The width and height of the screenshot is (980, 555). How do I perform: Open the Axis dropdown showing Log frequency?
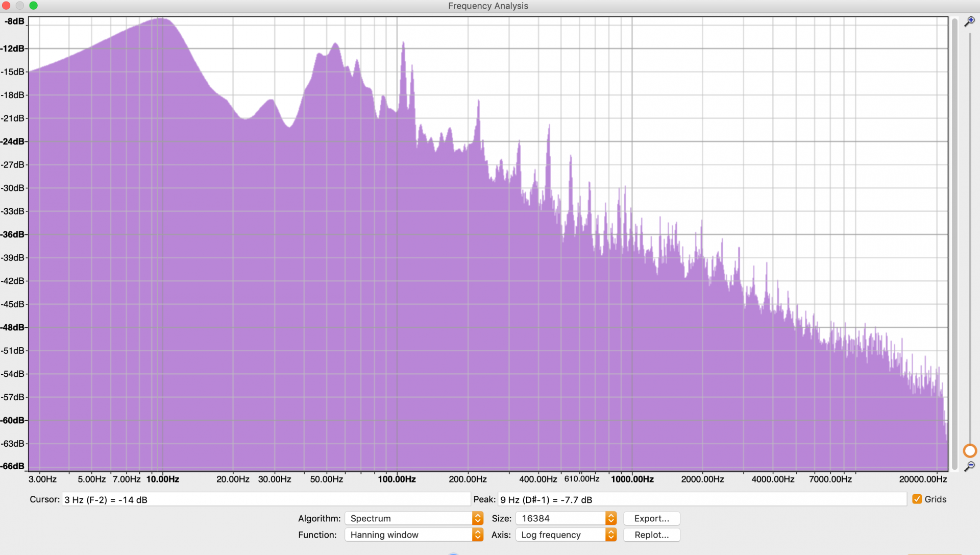(566, 535)
